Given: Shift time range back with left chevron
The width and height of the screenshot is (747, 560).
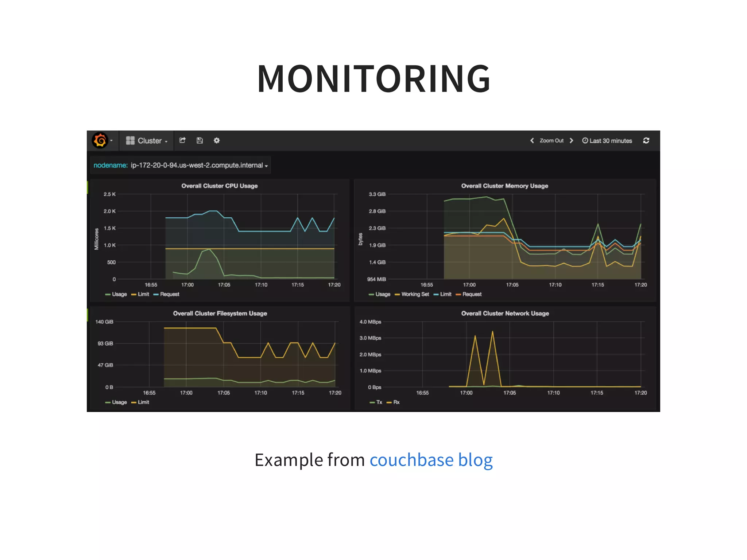Looking at the screenshot, I should pyautogui.click(x=532, y=141).
